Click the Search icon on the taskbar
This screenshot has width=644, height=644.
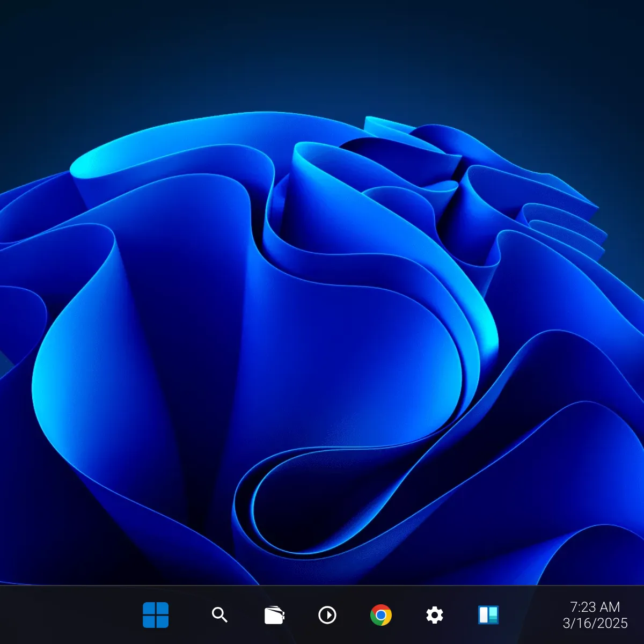point(219,615)
